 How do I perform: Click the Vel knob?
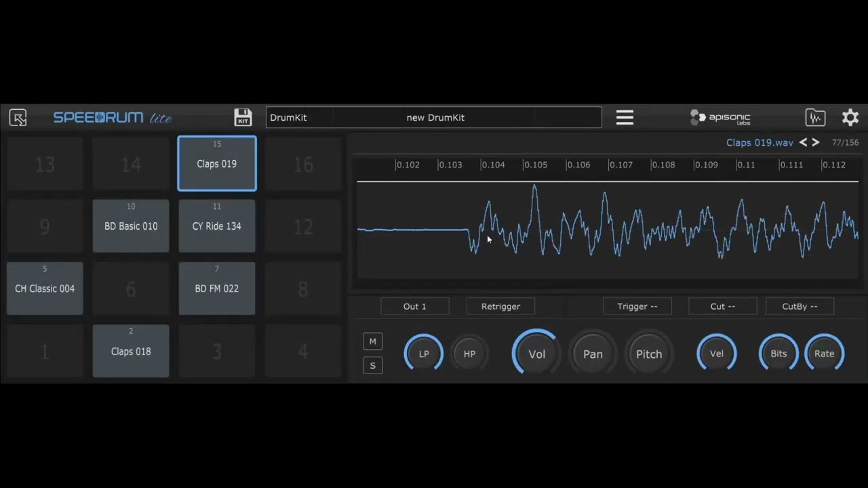(717, 353)
